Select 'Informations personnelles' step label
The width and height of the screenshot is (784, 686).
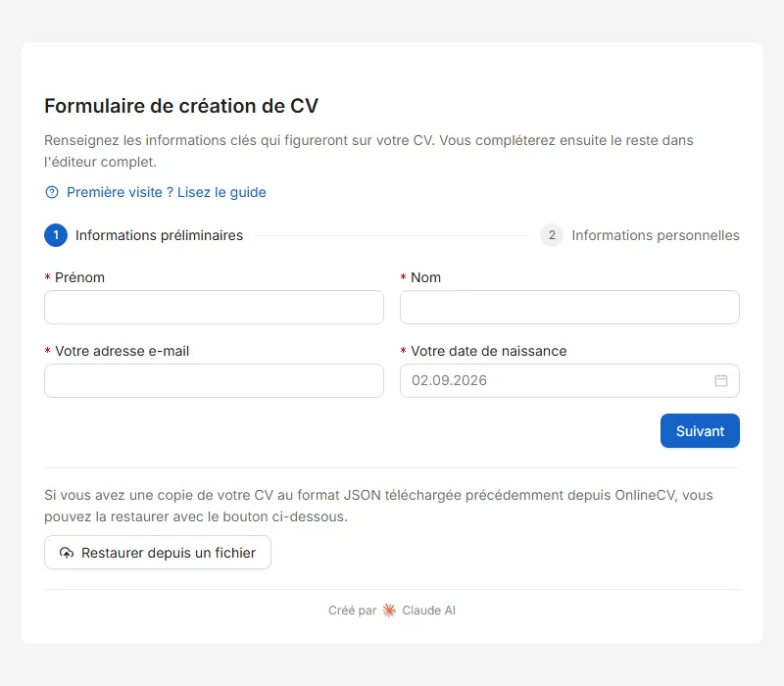pyautogui.click(x=656, y=235)
